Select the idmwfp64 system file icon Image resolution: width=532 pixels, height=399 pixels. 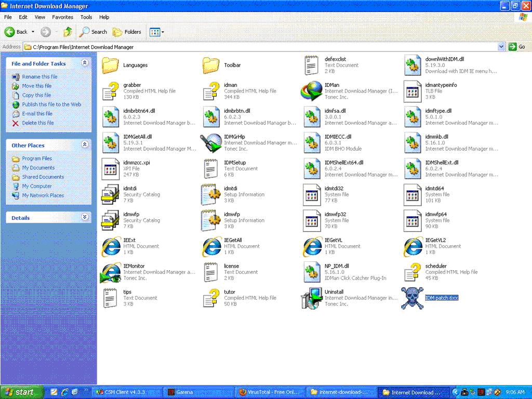click(412, 220)
